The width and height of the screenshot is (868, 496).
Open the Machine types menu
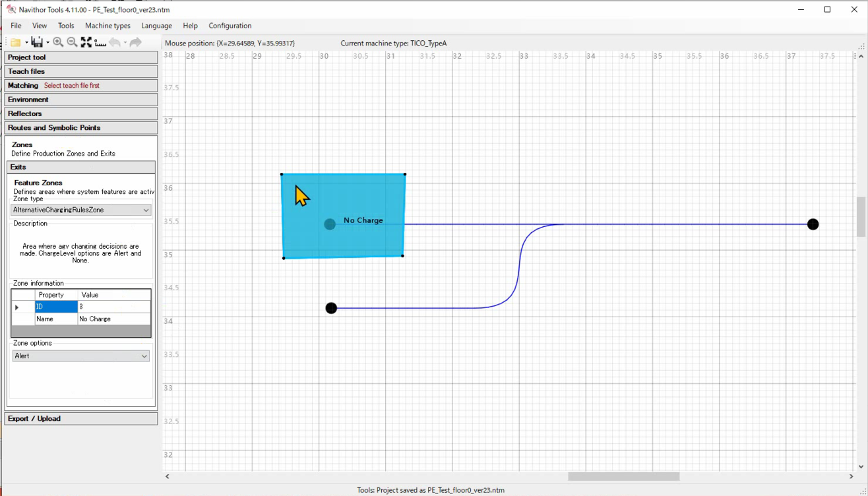108,26
